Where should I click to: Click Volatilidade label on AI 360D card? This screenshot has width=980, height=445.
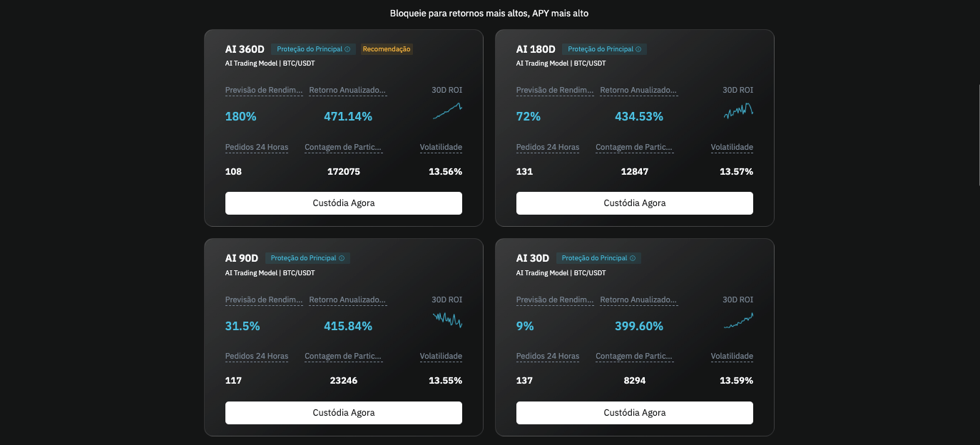pos(441,147)
